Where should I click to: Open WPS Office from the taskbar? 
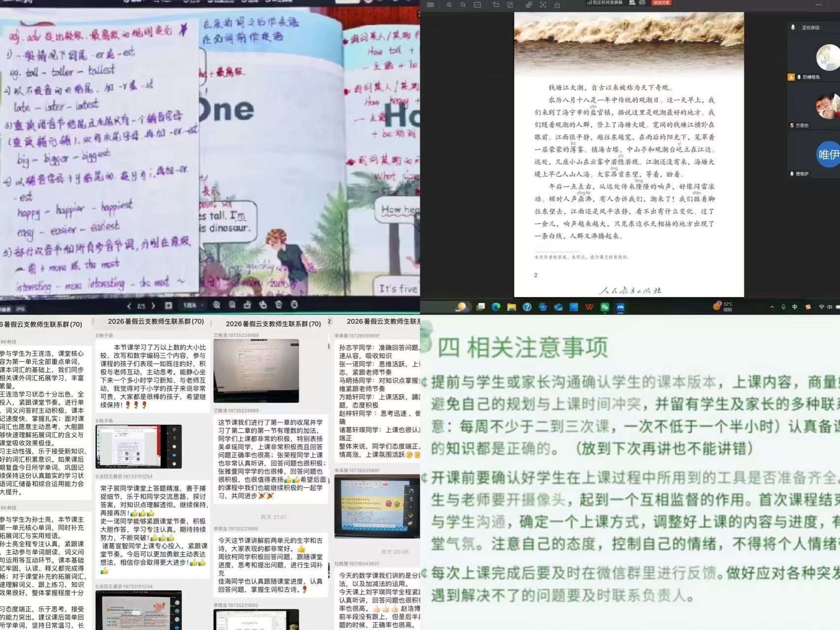click(589, 307)
